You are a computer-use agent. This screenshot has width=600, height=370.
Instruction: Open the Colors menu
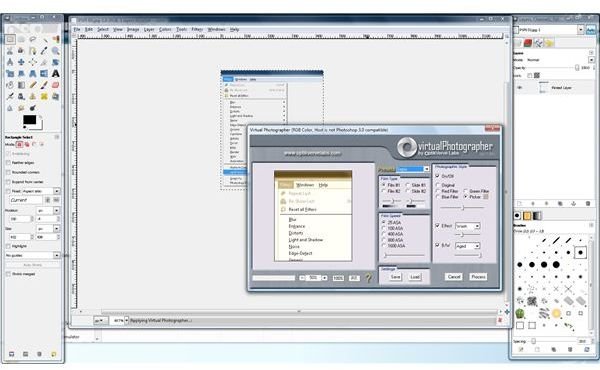click(x=165, y=29)
